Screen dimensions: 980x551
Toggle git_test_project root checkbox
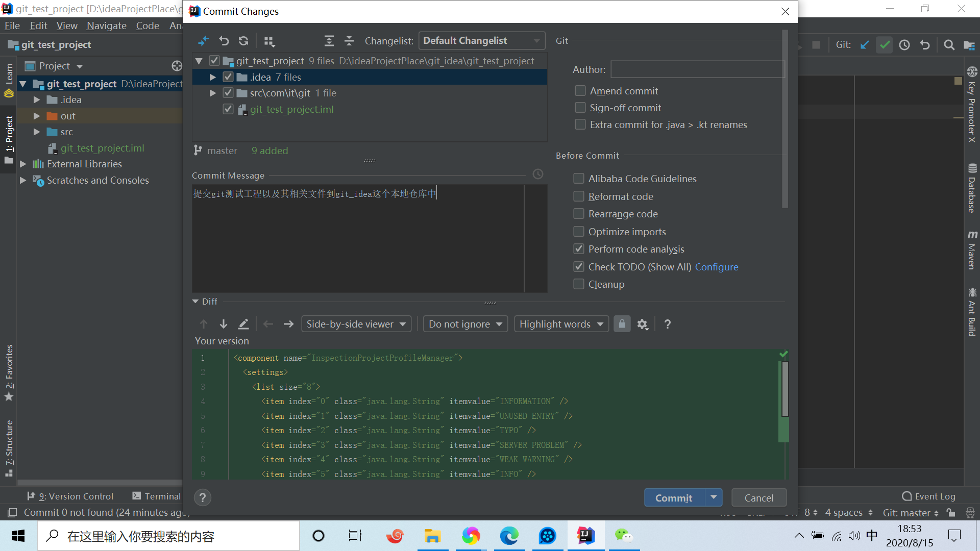click(x=214, y=61)
